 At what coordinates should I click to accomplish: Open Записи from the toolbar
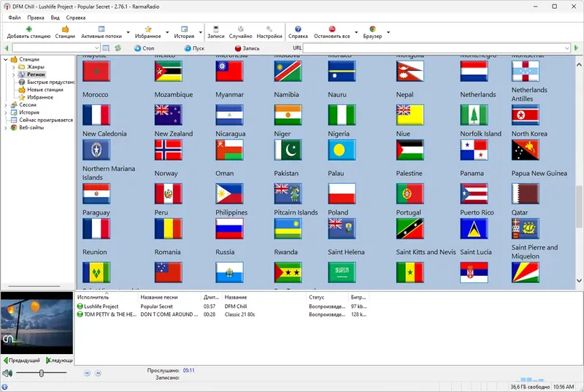point(215,32)
